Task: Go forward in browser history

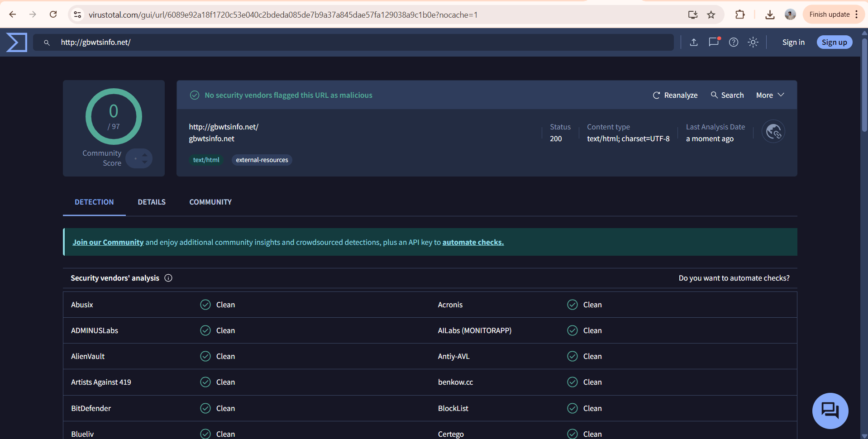Action: (33, 14)
